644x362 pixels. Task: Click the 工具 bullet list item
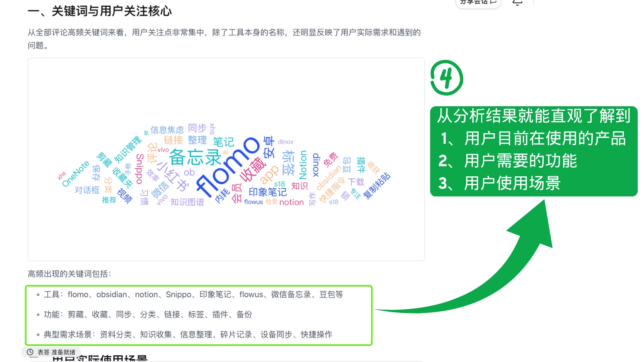[x=194, y=295]
